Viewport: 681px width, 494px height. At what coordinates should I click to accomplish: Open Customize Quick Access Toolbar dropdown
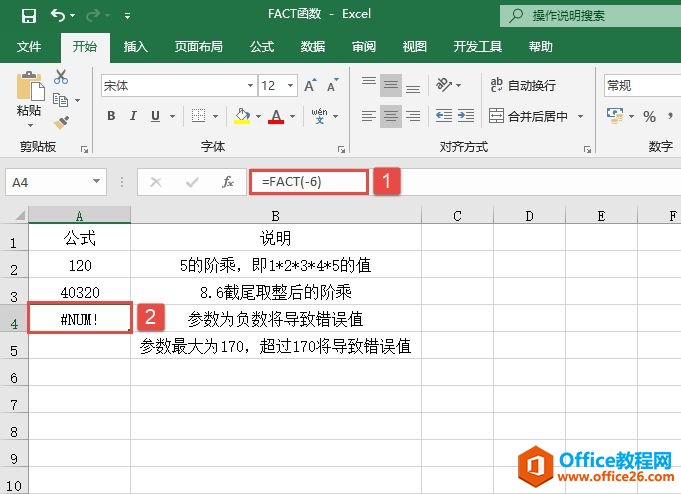[127, 16]
